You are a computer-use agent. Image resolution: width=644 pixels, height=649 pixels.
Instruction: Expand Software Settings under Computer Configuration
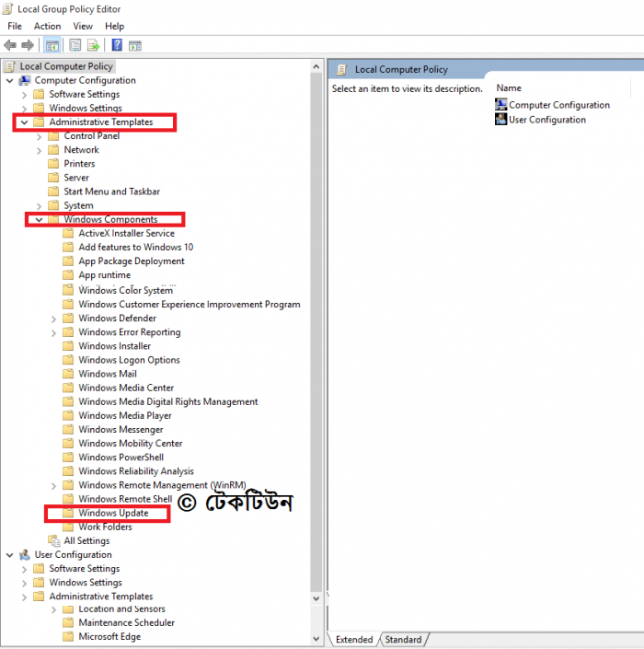pos(25,95)
